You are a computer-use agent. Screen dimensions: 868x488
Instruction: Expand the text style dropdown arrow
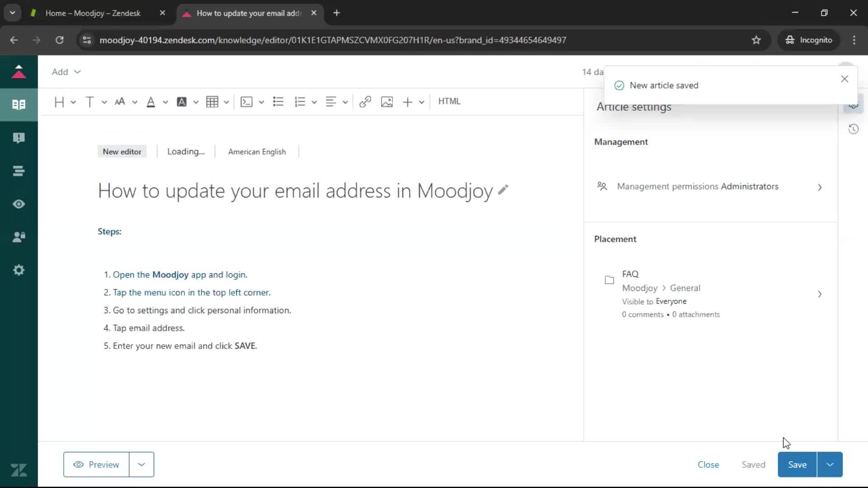104,102
